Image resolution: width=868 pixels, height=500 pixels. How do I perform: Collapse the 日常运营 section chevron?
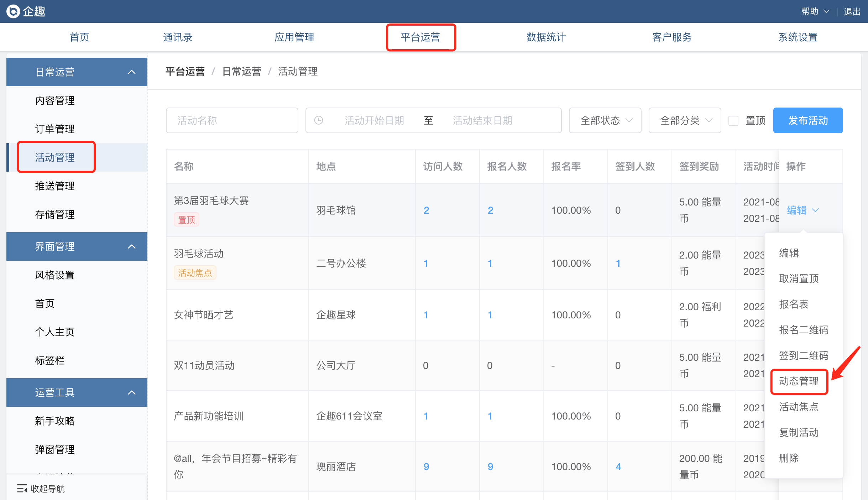(x=132, y=72)
